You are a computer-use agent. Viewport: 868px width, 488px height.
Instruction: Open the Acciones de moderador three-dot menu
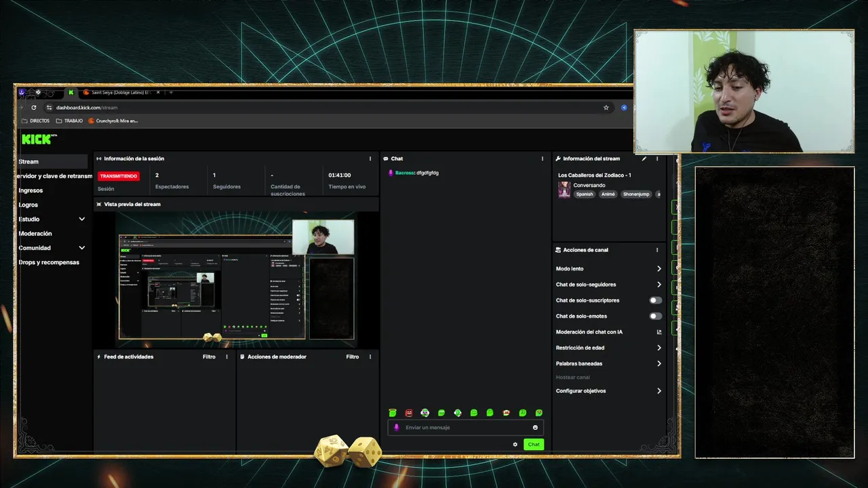click(x=370, y=357)
